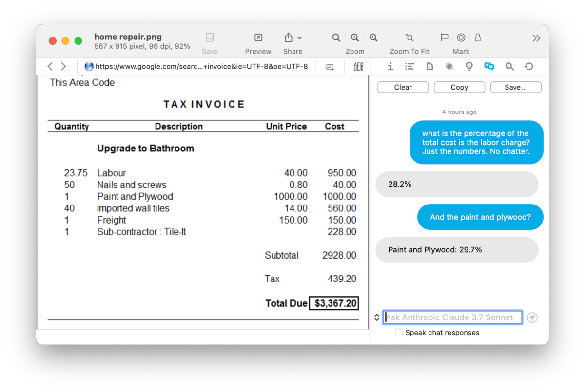Click the lightbulb inspector icon

pyautogui.click(x=469, y=67)
